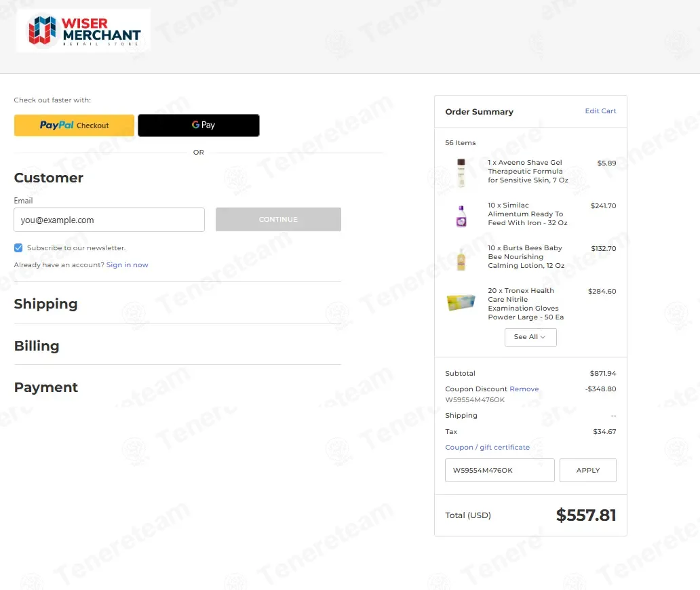Screen dimensions: 700x590
Task: Click the Wiser Merchant store logo
Action: 83,31
